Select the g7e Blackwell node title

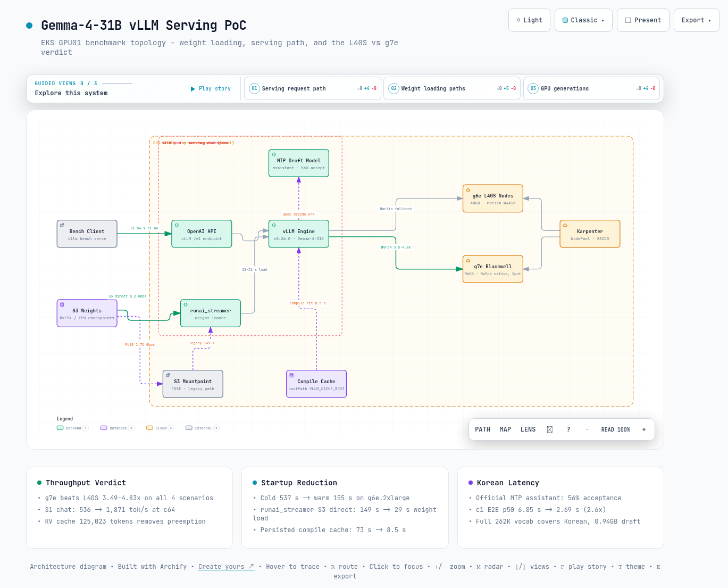493,267
